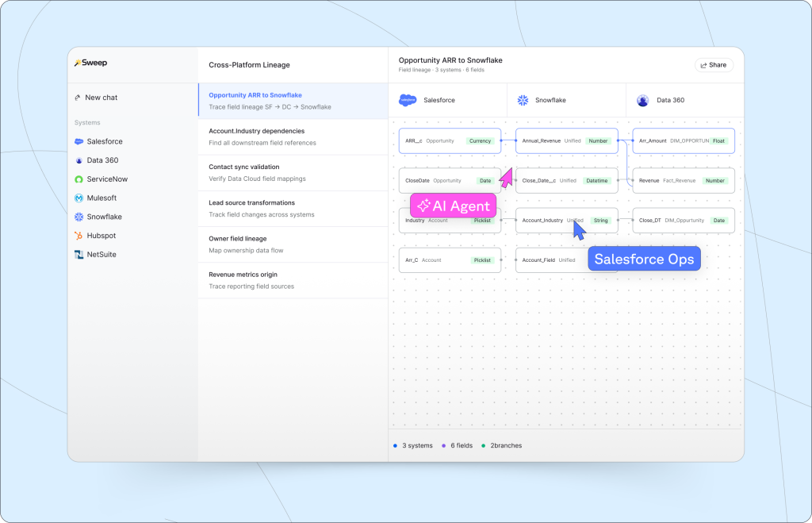Click the ServiceNow icon in sidebar
Viewport: 812px width, 523px height.
tap(79, 179)
